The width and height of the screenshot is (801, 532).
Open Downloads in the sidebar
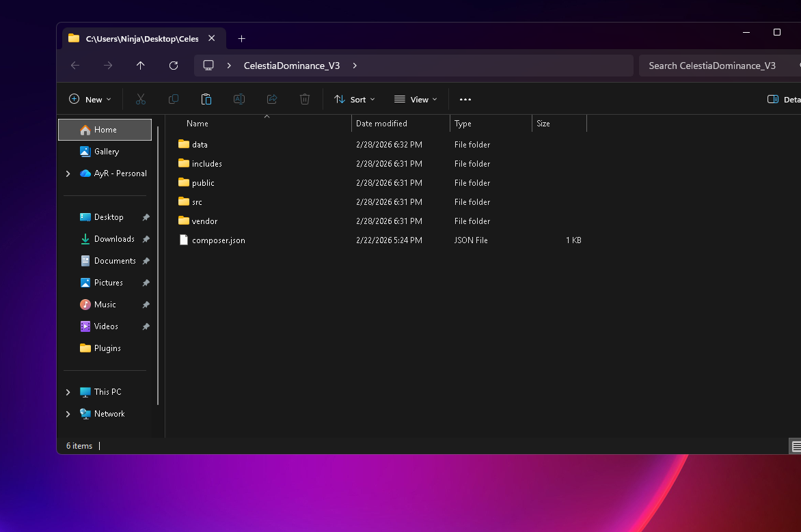pyautogui.click(x=114, y=239)
